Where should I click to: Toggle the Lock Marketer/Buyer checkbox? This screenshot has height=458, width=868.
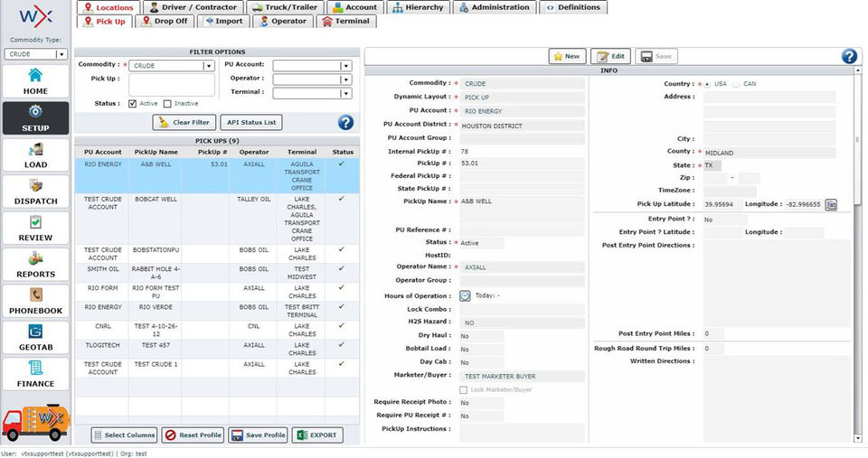coord(463,390)
